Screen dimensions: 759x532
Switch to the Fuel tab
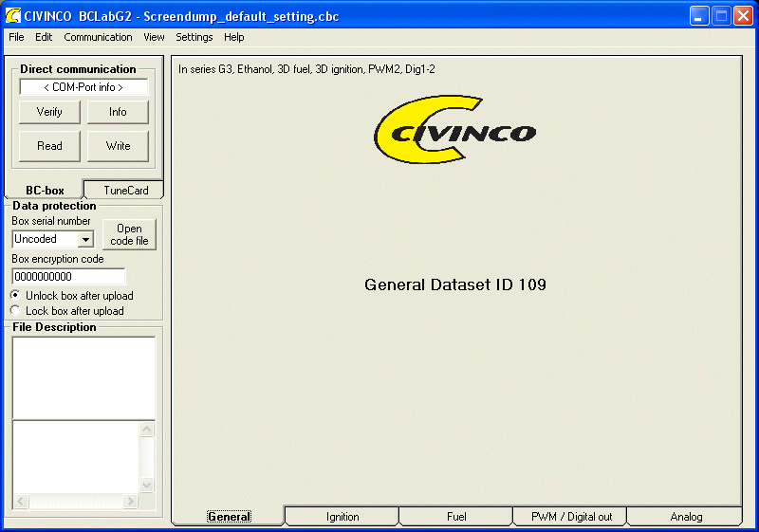pos(456,517)
